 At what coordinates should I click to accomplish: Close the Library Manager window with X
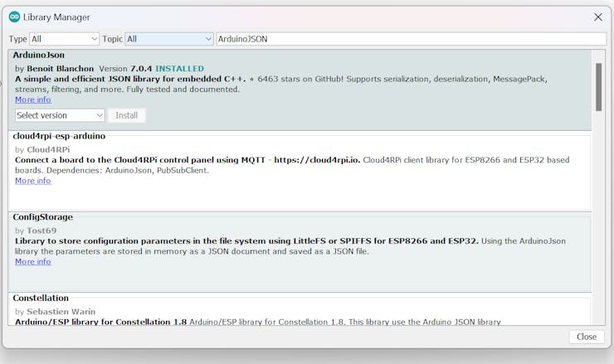pyautogui.click(x=597, y=17)
